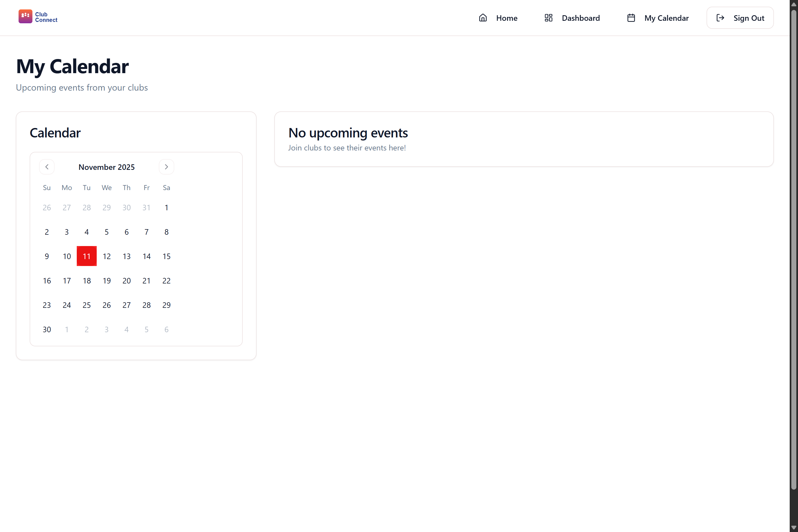Choose November 30 in the calendar
798x532 pixels.
pyautogui.click(x=47, y=329)
